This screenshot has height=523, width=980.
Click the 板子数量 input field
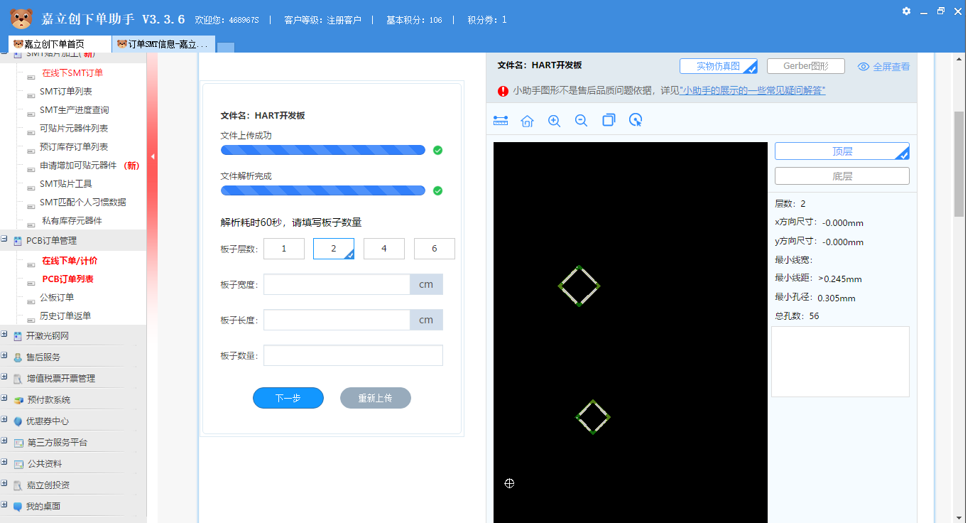[353, 355]
